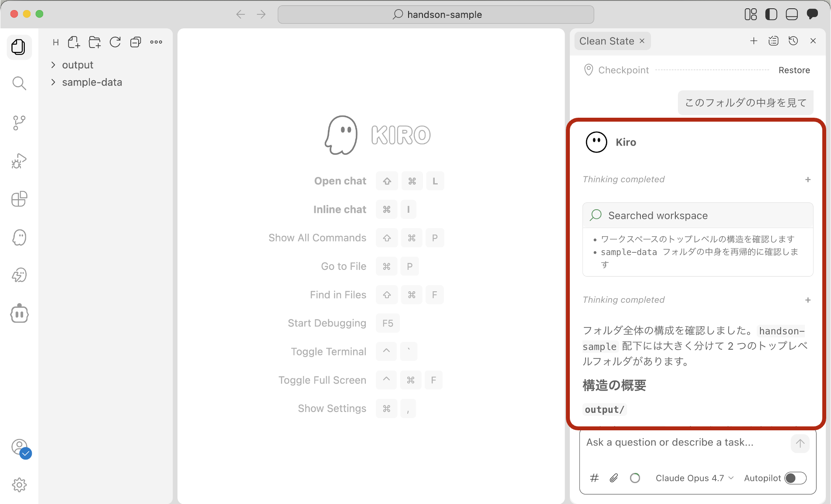The height and width of the screenshot is (504, 831).
Task: Open the Searched workspace result block
Action: click(x=698, y=215)
